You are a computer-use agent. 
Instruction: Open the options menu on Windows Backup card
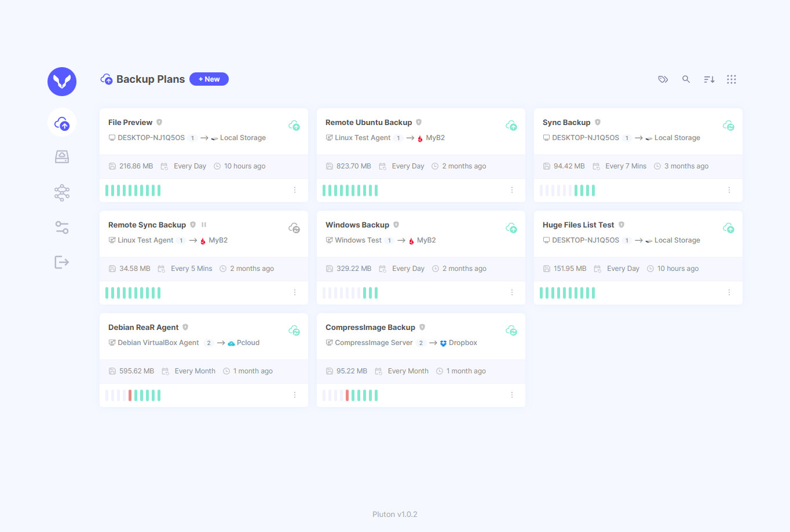point(511,292)
